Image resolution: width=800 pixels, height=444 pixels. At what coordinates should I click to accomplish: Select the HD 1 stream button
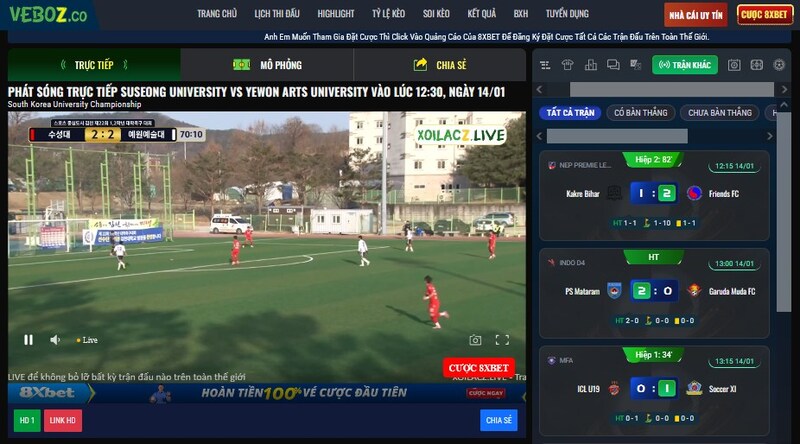[x=27, y=420]
